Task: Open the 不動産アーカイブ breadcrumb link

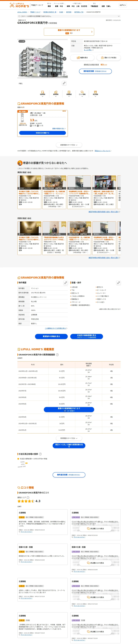Action: tap(35, 12)
